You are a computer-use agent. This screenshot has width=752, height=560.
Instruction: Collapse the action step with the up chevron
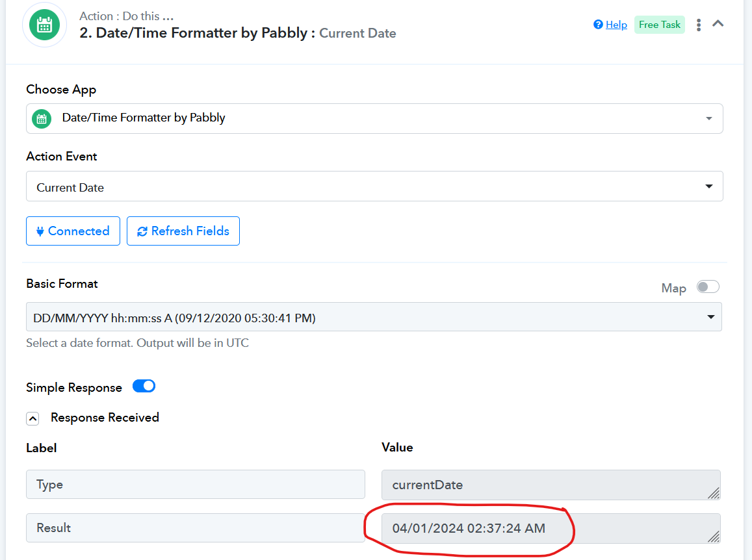click(x=718, y=23)
